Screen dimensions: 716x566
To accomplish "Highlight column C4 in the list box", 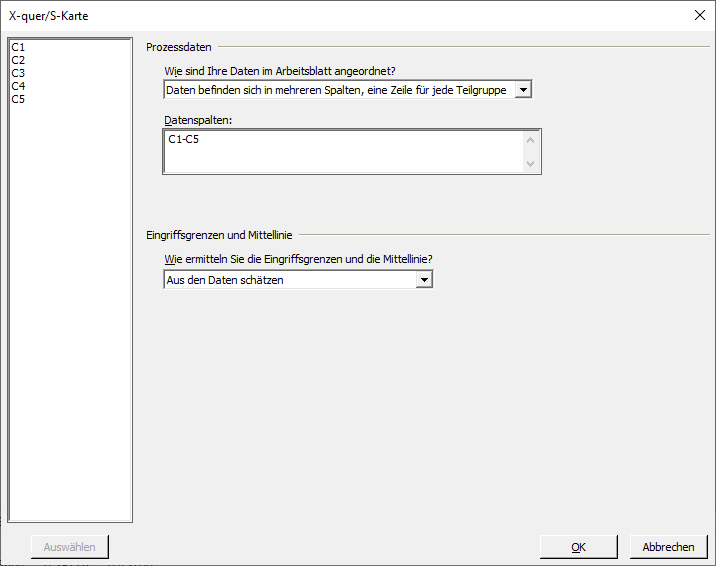I will [18, 86].
